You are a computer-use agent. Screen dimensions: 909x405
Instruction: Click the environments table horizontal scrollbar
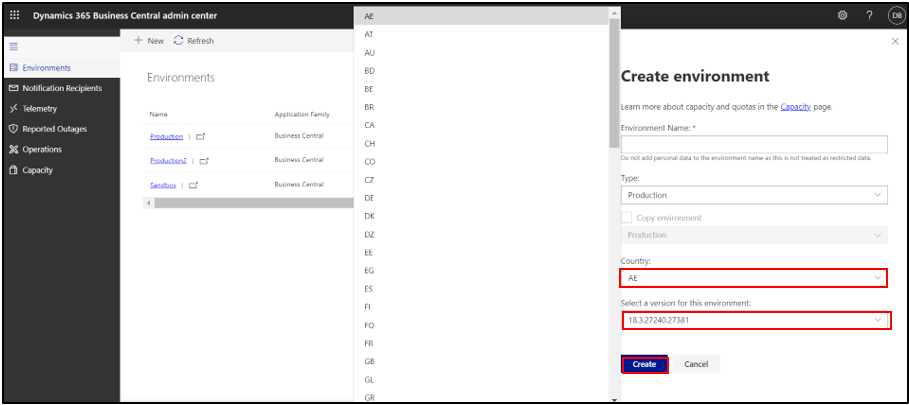pos(254,203)
